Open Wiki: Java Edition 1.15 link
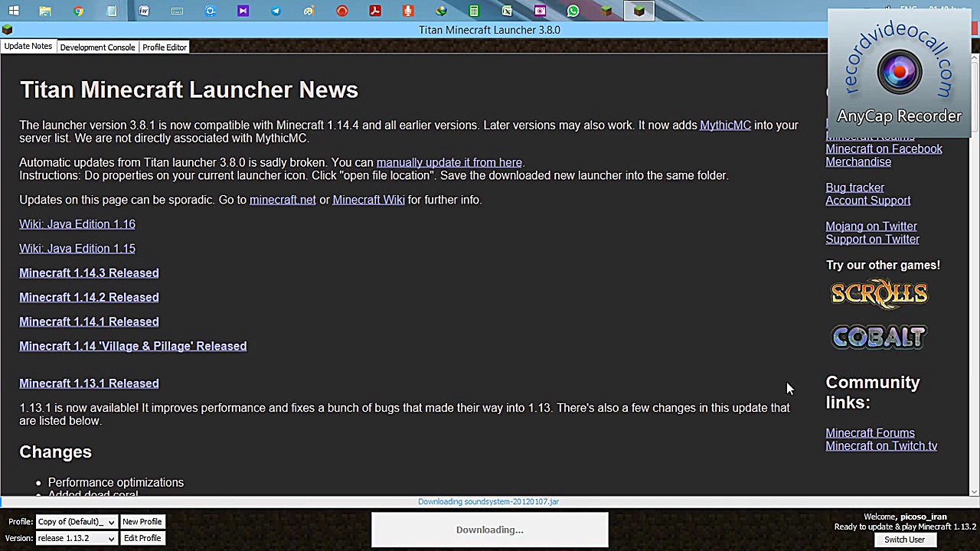The width and height of the screenshot is (980, 551). tap(77, 249)
